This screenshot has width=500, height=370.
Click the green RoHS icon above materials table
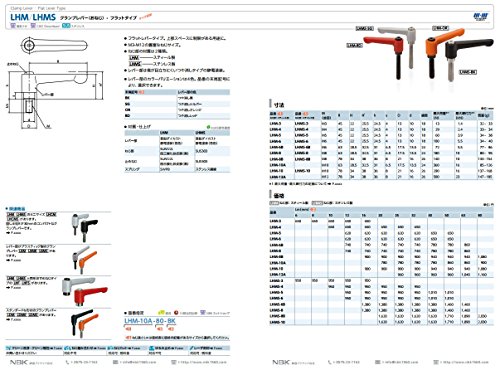[x=208, y=127]
